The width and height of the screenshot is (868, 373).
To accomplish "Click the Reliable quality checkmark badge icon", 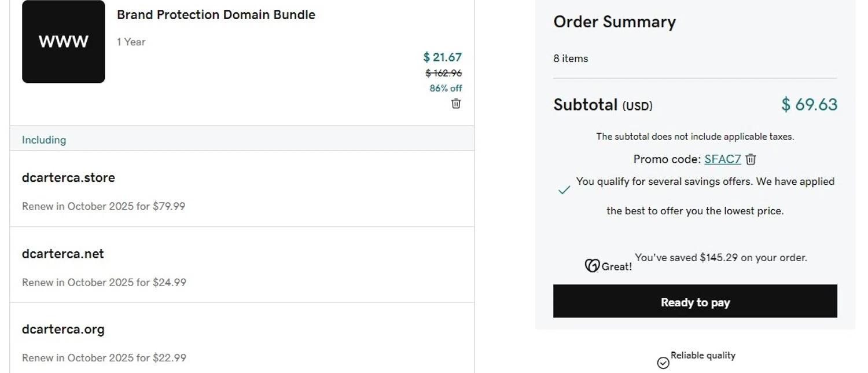I will 663,363.
